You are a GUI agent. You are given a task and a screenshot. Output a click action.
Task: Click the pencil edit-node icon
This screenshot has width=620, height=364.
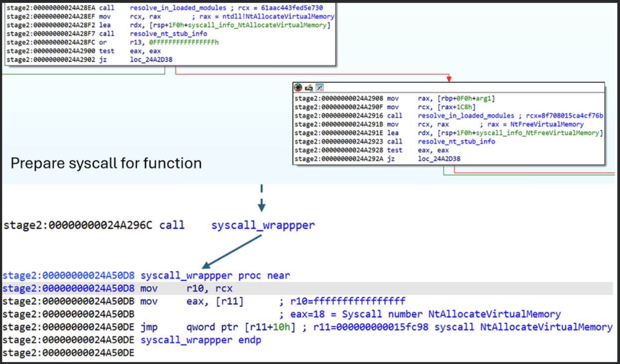click(x=309, y=88)
